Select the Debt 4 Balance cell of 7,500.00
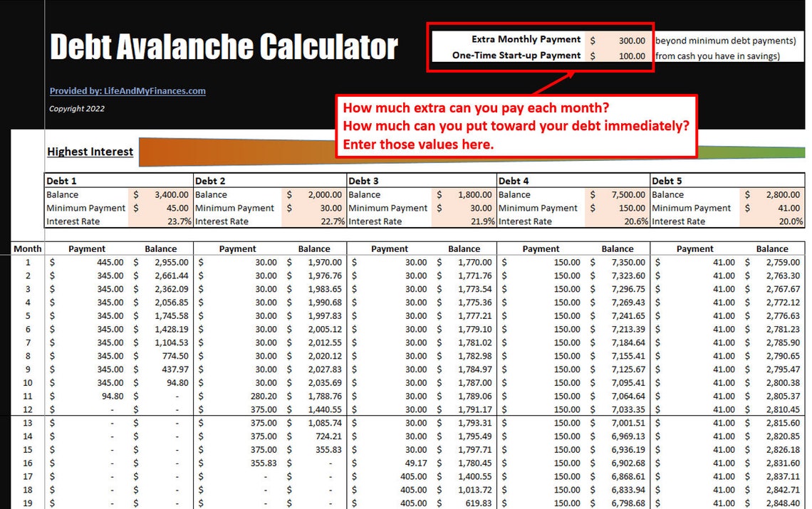 pyautogui.click(x=625, y=194)
